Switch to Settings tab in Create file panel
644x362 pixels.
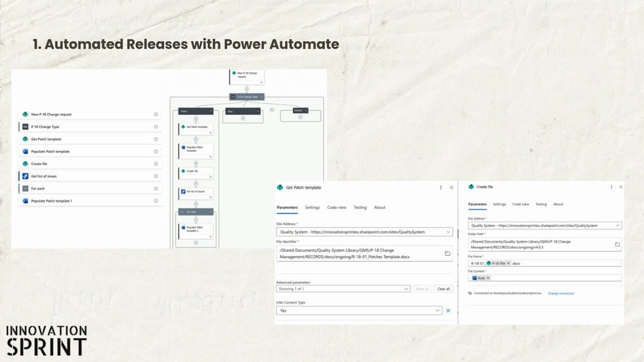point(499,204)
